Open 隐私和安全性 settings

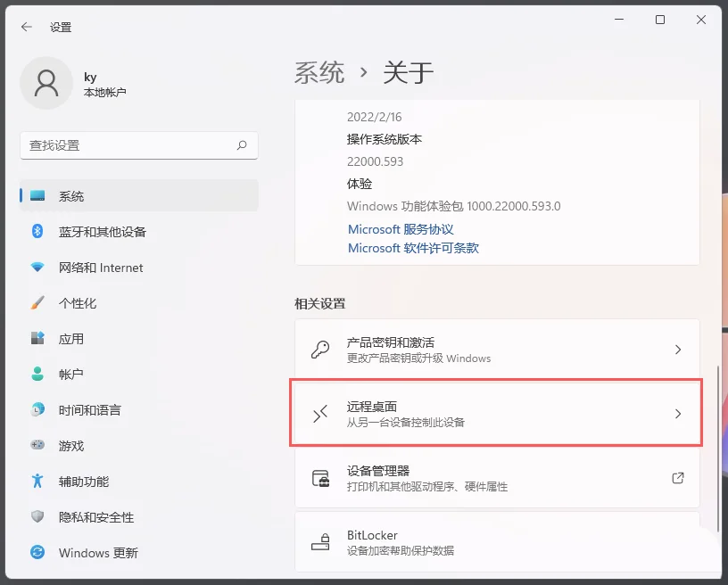coord(139,517)
